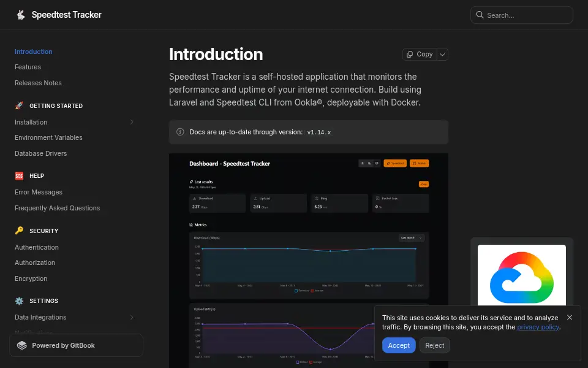Open the Error Messages page
Viewport: 588px width, 368px height.
[38, 192]
